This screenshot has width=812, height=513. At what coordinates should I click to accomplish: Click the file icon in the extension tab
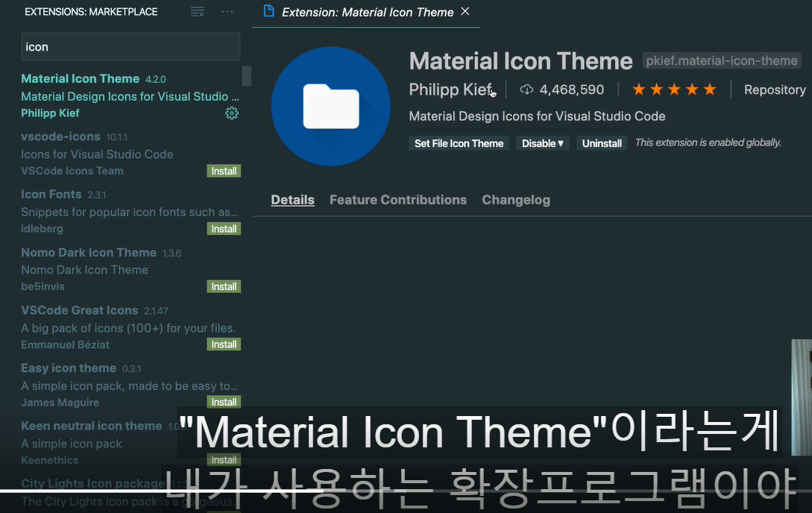point(268,11)
